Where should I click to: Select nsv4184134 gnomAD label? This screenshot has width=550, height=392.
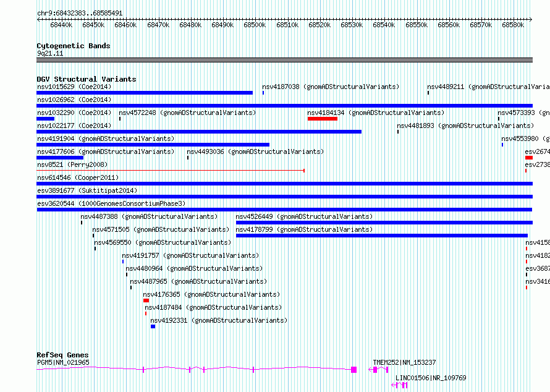click(x=376, y=113)
